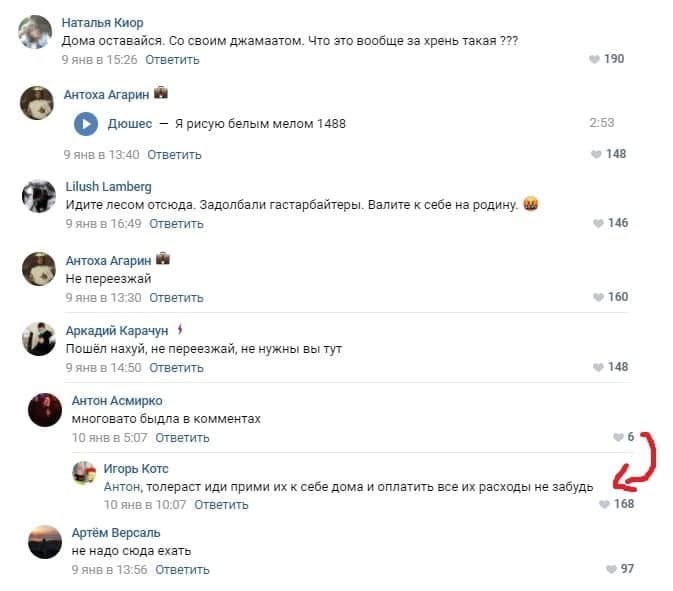673x591 pixels.
Task: Click Игорь Котс's small avatar
Action: [x=84, y=473]
